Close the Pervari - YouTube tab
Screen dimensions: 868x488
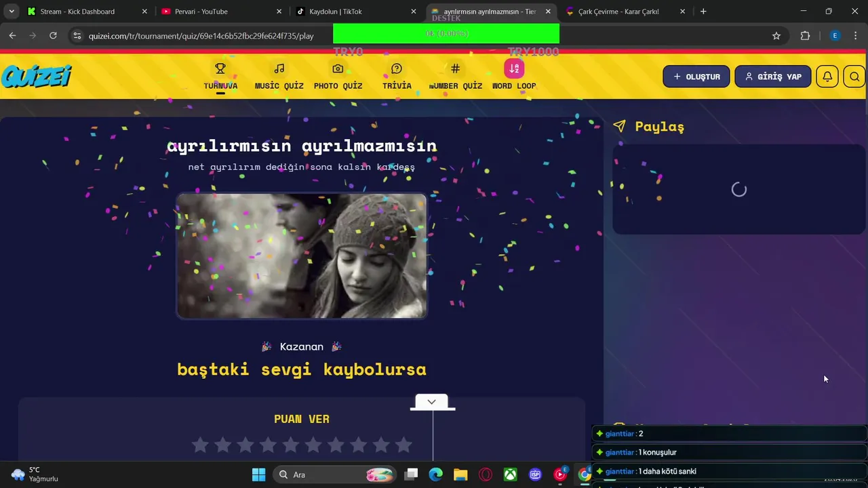tap(279, 12)
